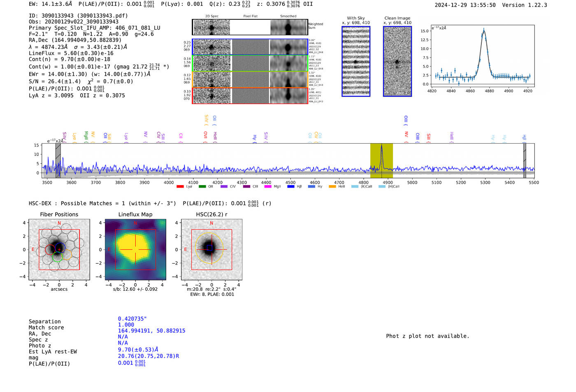
Task: Select the 's/b: 12.60 +/- 0.092' caption
Action: 135,289
